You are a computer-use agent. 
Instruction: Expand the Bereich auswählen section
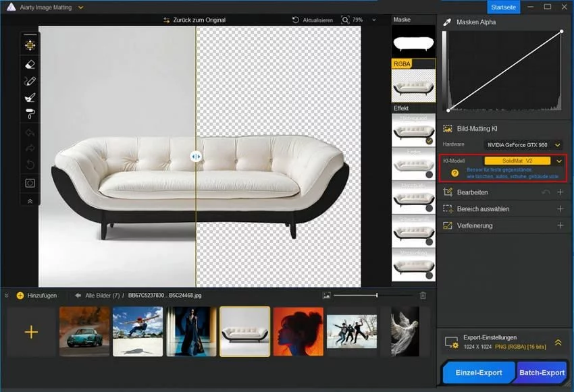pos(560,209)
